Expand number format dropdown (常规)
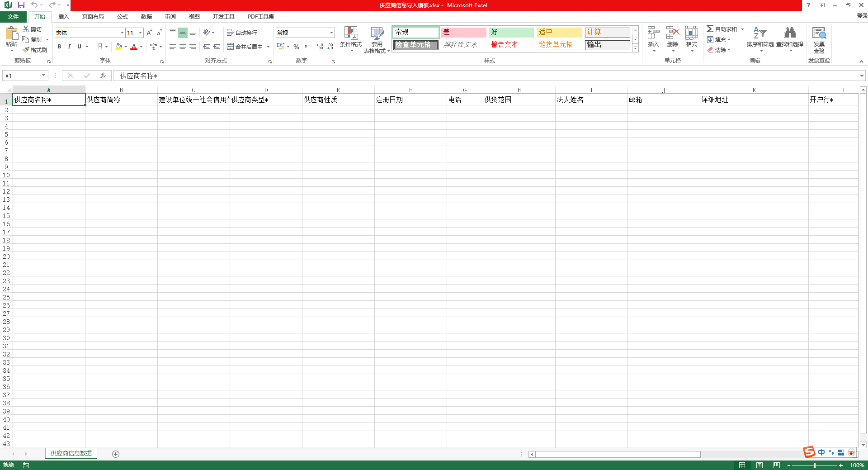Screen dimensions: 868x470 331,33
